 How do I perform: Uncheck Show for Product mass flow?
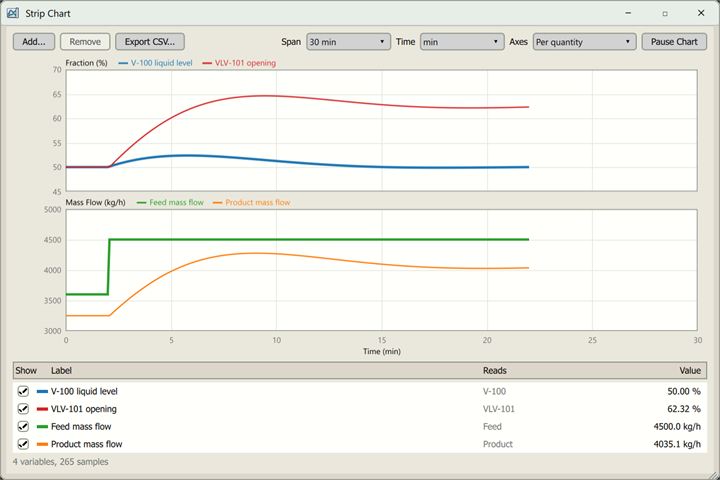click(x=23, y=444)
